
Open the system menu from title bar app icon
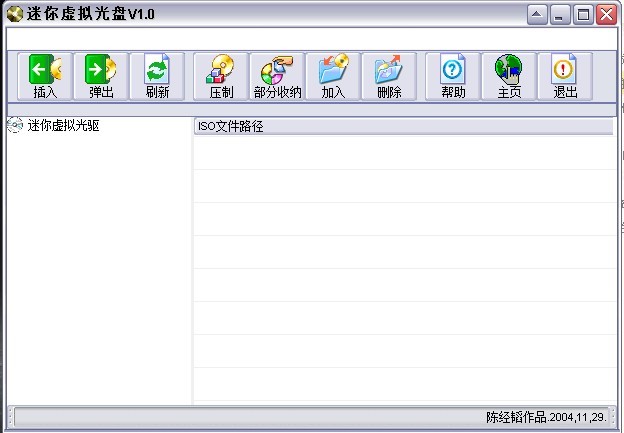pyautogui.click(x=14, y=14)
